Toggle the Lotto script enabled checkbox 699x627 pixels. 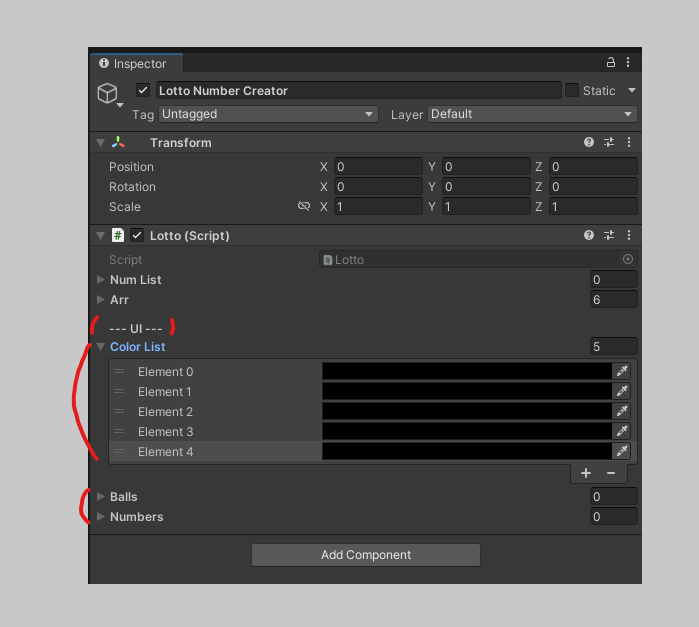click(137, 235)
